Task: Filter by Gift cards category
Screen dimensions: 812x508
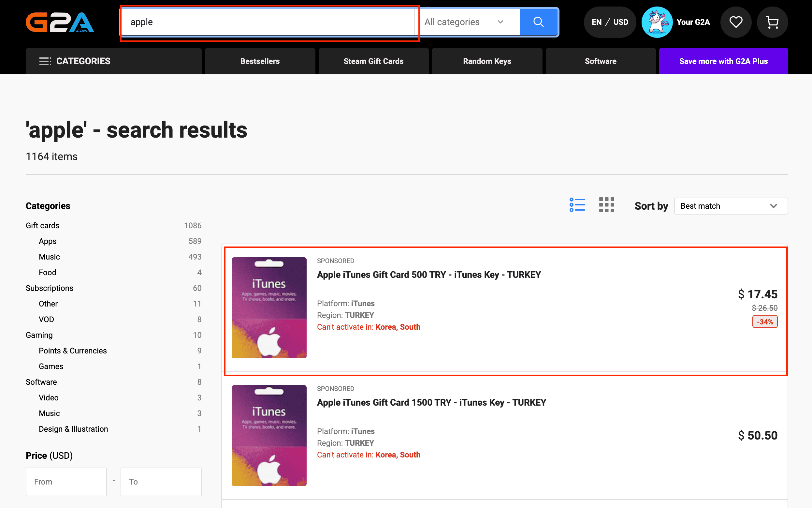Action: tap(43, 225)
